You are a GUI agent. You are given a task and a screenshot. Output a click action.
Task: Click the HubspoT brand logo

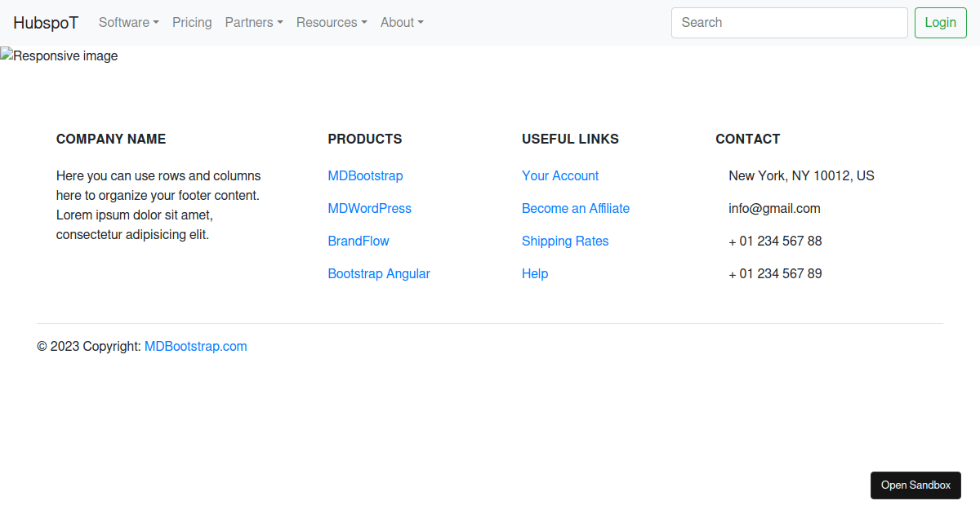click(46, 23)
